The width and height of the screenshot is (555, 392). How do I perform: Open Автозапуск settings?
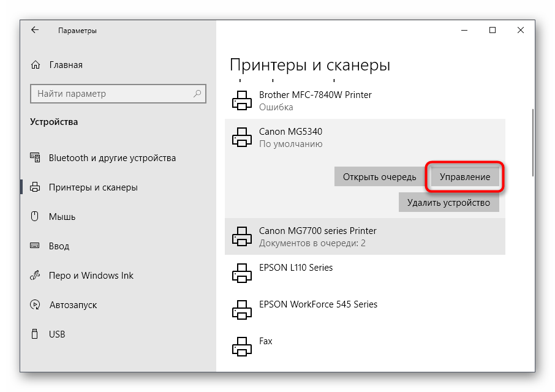73,304
